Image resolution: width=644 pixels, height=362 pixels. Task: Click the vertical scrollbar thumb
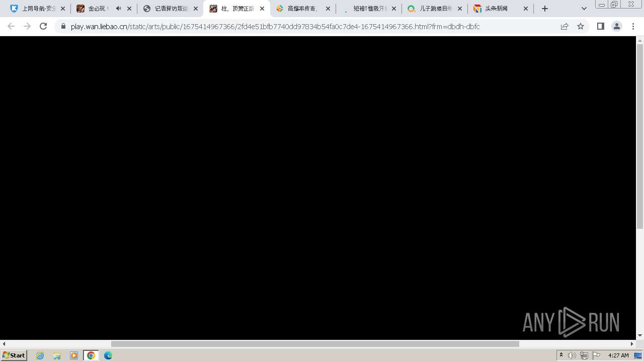pyautogui.click(x=640, y=136)
